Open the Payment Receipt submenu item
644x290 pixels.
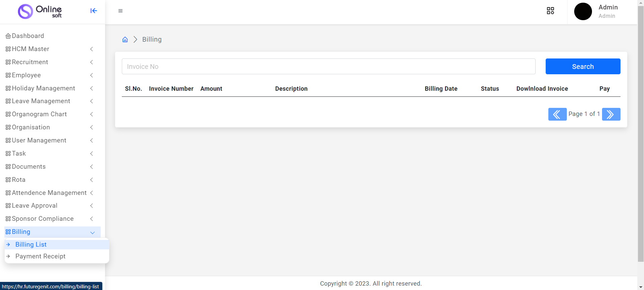click(x=40, y=256)
